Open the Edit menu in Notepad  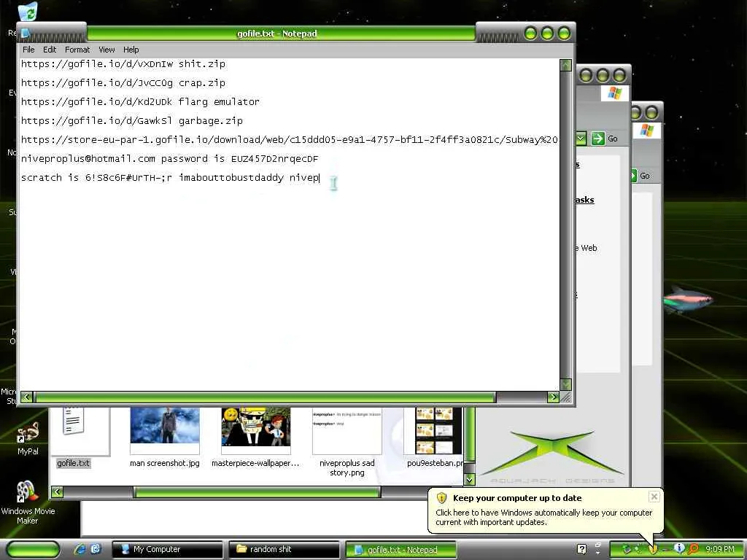pyautogui.click(x=50, y=50)
